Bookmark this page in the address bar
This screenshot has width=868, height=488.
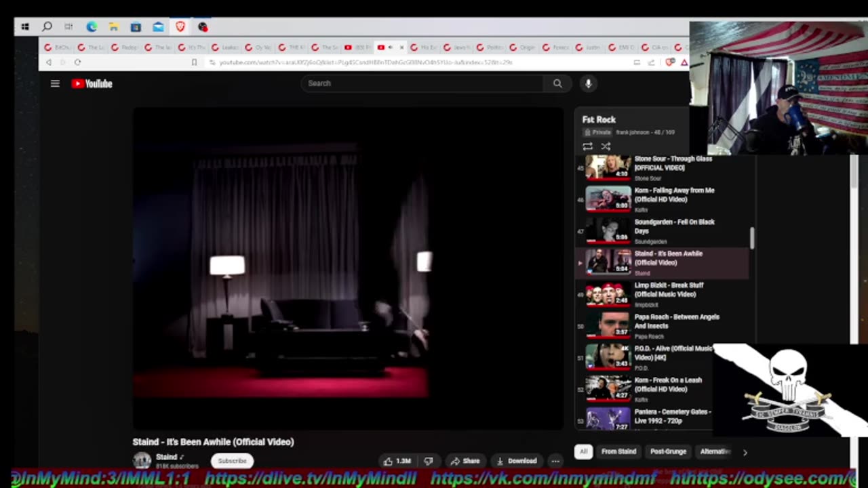(x=194, y=62)
